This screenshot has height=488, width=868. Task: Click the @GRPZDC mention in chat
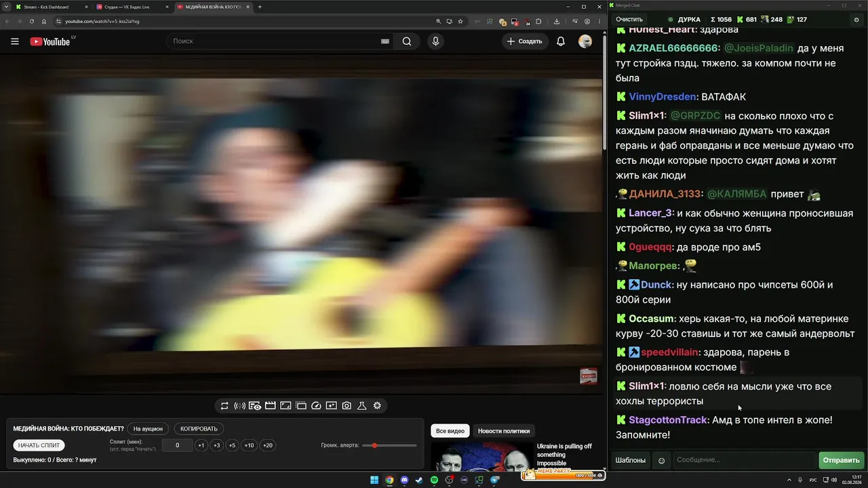[x=695, y=116]
